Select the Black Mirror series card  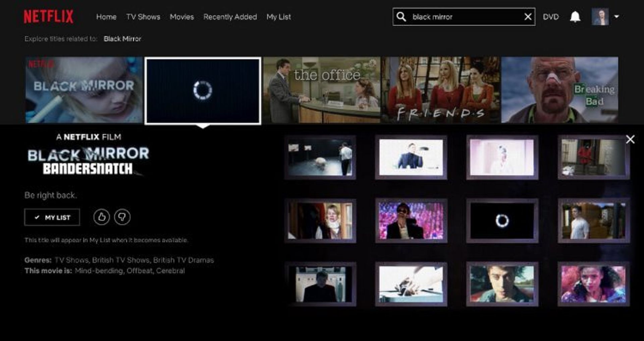(84, 90)
